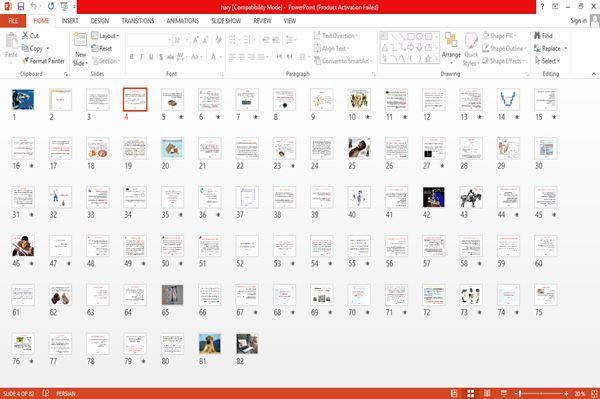Viewport: 600px width, 399px height.
Task: Click the Cut scissors icon
Action: click(26, 36)
